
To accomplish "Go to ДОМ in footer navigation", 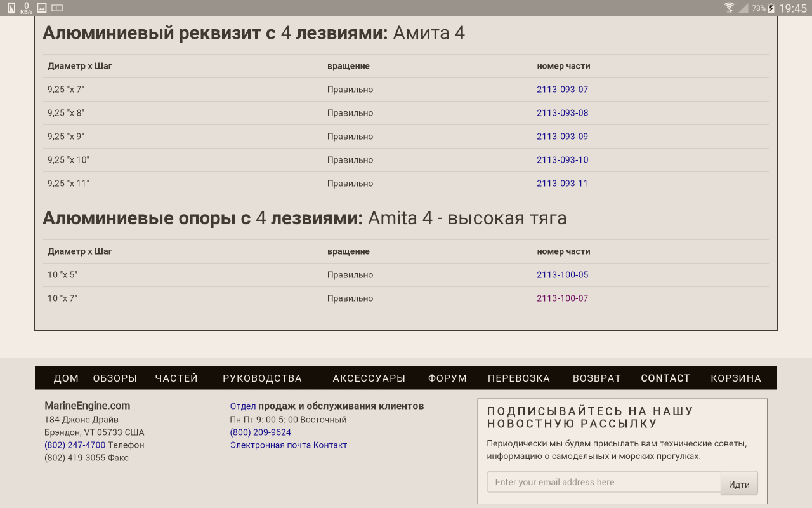I will pos(66,378).
